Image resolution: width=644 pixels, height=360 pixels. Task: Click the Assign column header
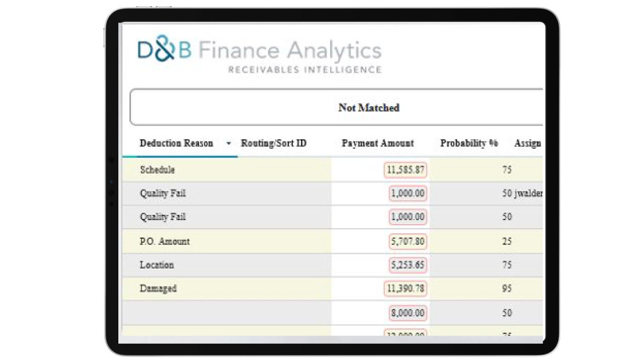click(x=527, y=143)
